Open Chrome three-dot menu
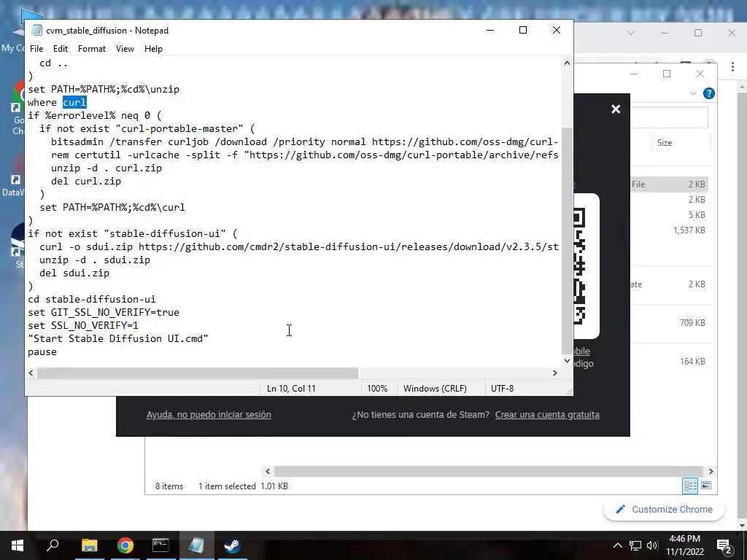This screenshot has height=560, width=747. [732, 67]
